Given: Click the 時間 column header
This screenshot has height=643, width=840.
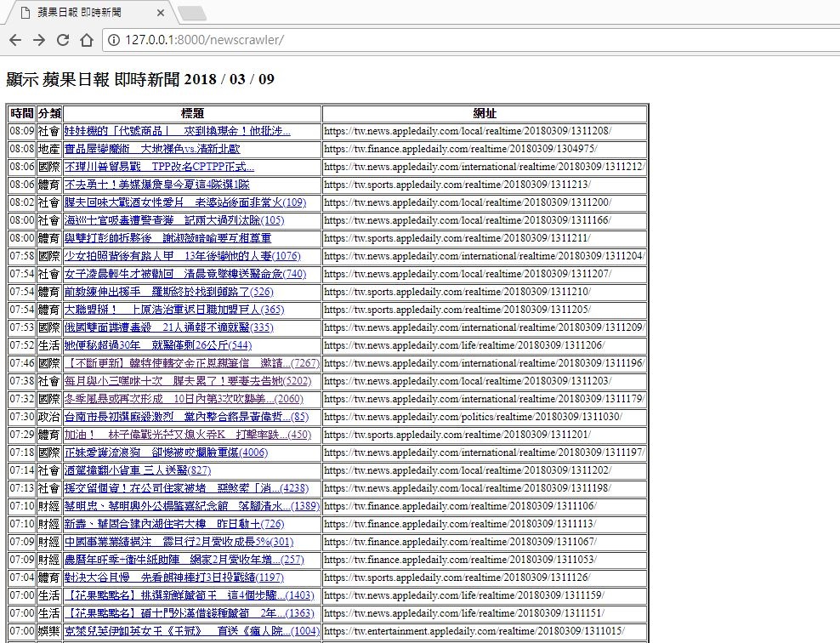Looking at the screenshot, I should click(22, 114).
